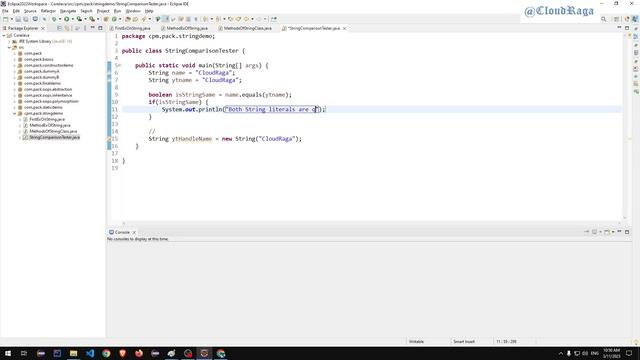Open Firefox from taskbar

tap(139, 353)
